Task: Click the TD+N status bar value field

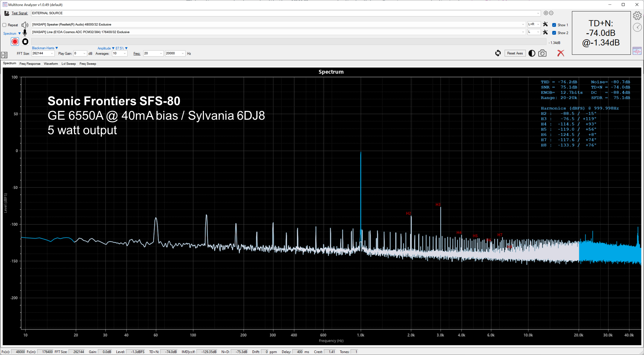Action: [x=169, y=352]
